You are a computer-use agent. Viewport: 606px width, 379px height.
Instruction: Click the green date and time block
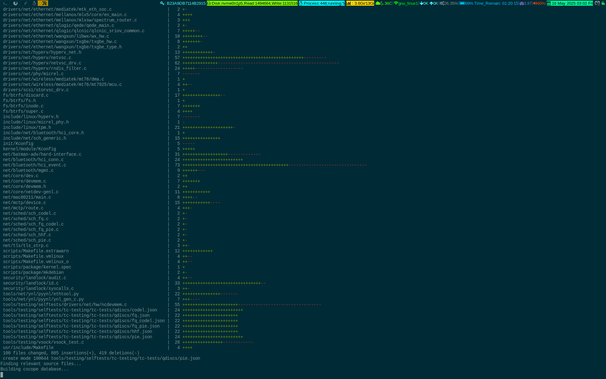tap(570, 3)
